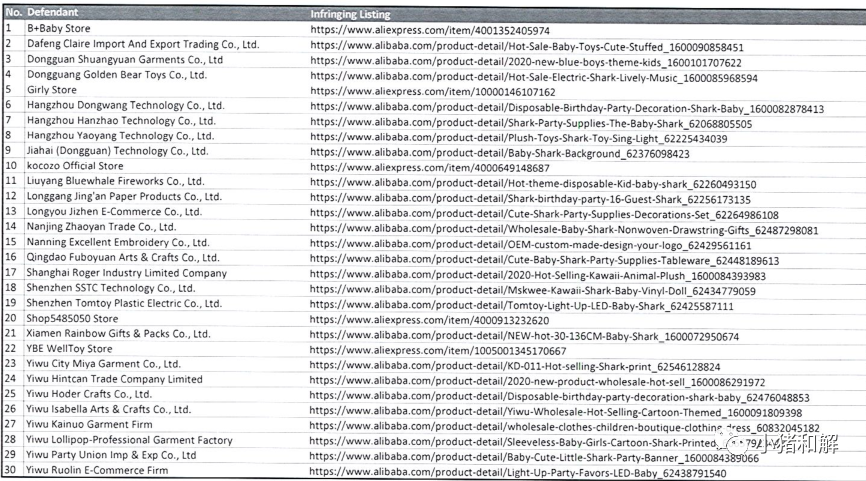Select the Shop5485050 Store cell
The image size is (866, 481).
(x=72, y=318)
